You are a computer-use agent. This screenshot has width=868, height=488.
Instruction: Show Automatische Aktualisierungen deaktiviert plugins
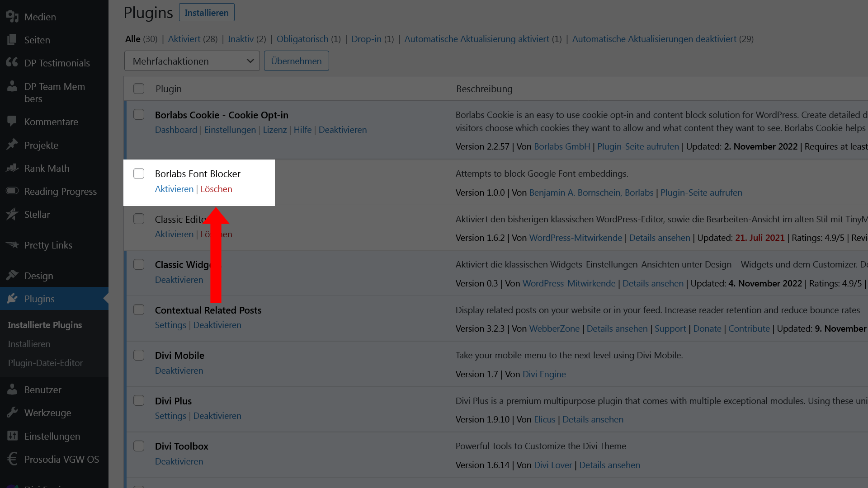click(x=654, y=39)
